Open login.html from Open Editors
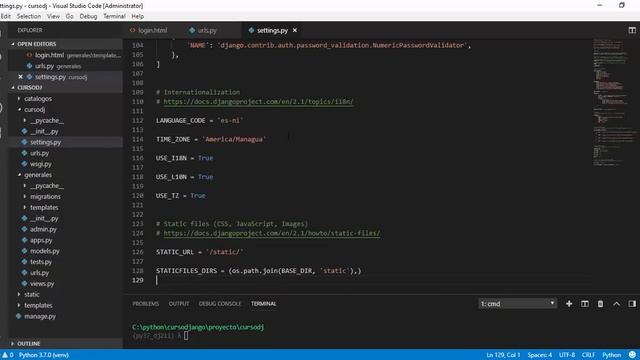 pos(65,55)
